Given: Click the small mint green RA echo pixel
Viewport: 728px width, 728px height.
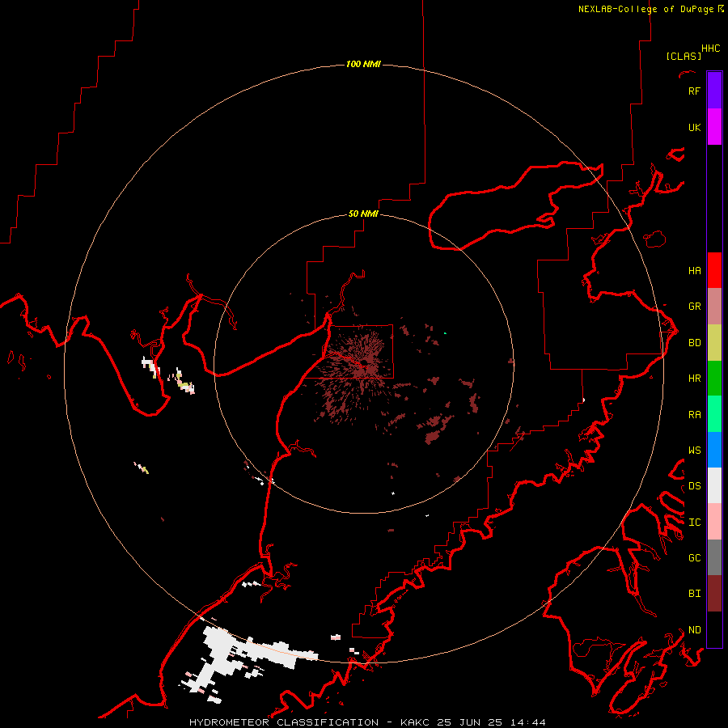Looking at the screenshot, I should [x=445, y=333].
